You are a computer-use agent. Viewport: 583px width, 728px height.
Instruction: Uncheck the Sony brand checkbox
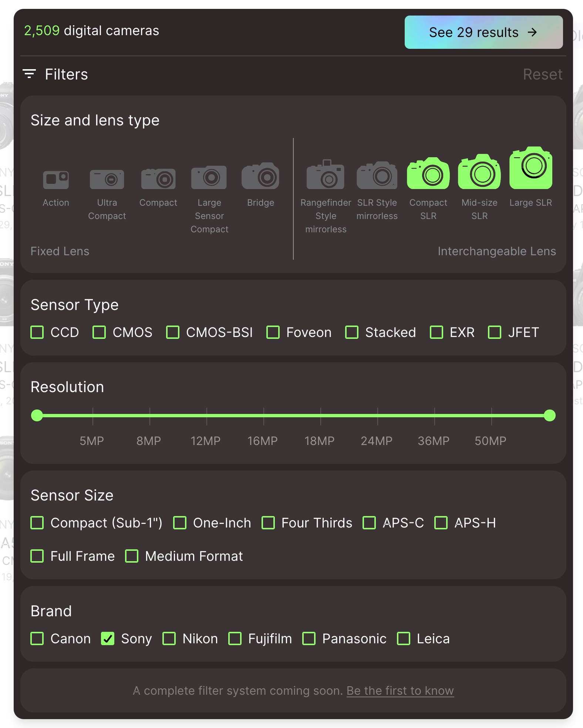click(x=108, y=639)
